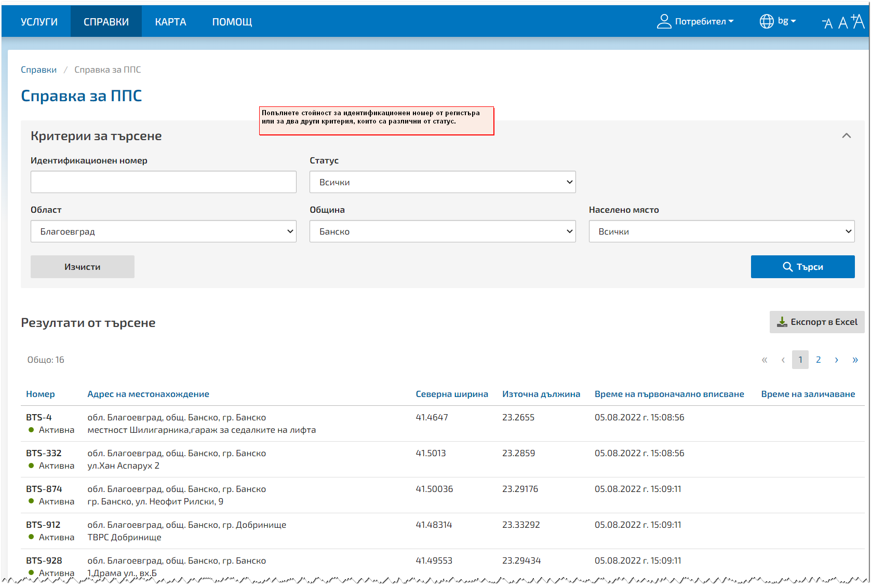Image resolution: width=871 pixels, height=588 pixels.
Task: Click longitude value 23.2859
Action: point(518,453)
